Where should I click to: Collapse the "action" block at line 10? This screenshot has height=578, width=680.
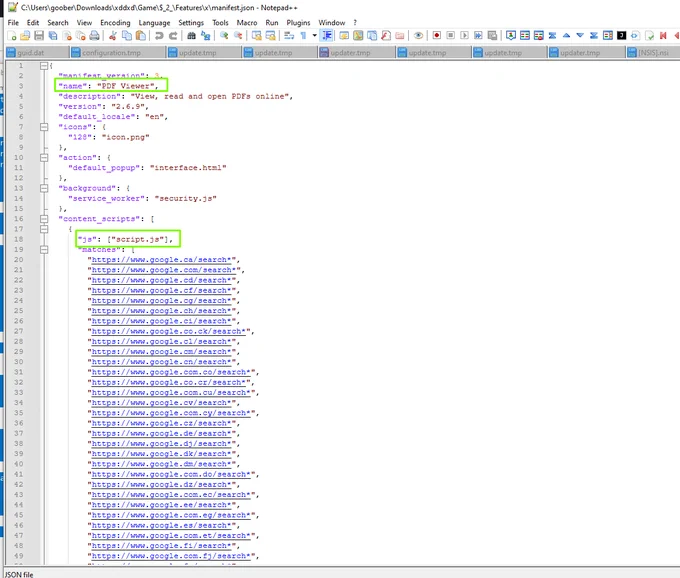[44, 158]
